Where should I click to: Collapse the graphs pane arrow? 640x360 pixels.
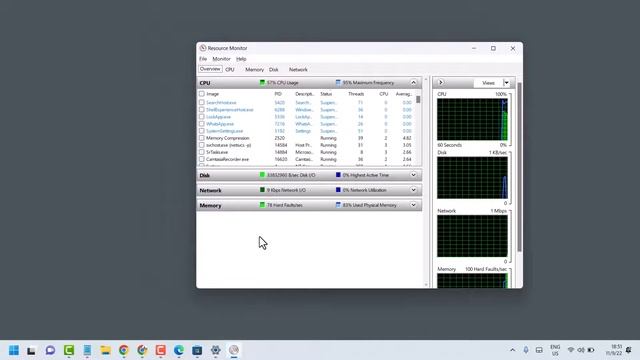pyautogui.click(x=441, y=82)
